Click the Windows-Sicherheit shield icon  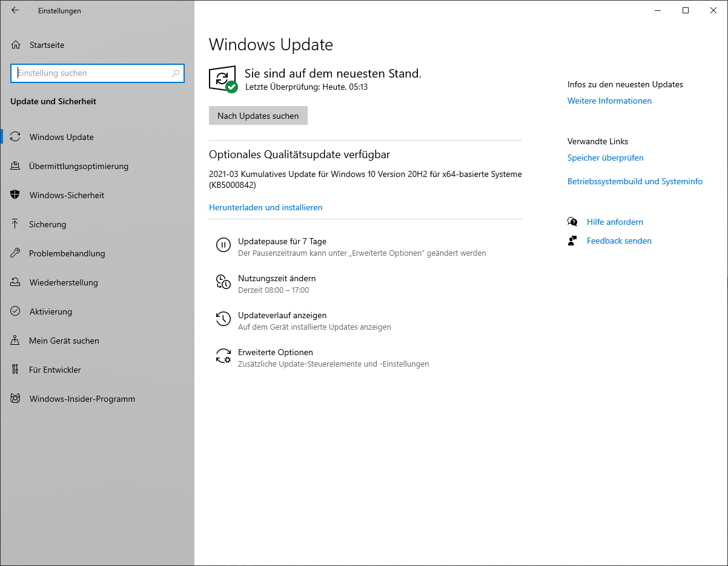16,195
